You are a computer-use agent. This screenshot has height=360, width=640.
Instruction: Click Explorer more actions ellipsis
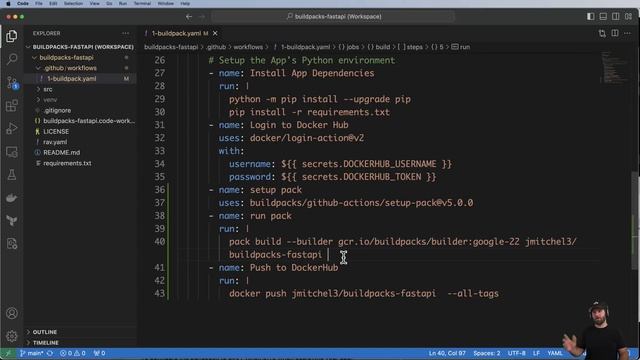tap(125, 33)
